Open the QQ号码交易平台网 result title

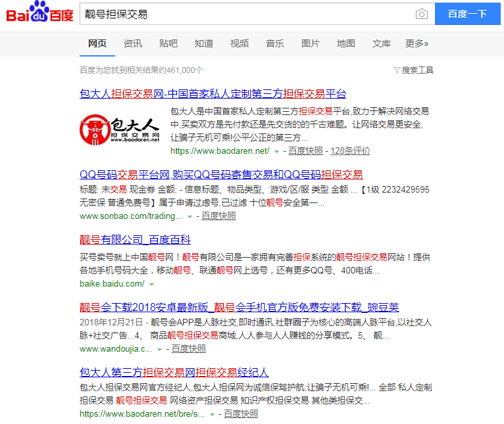[221, 174]
